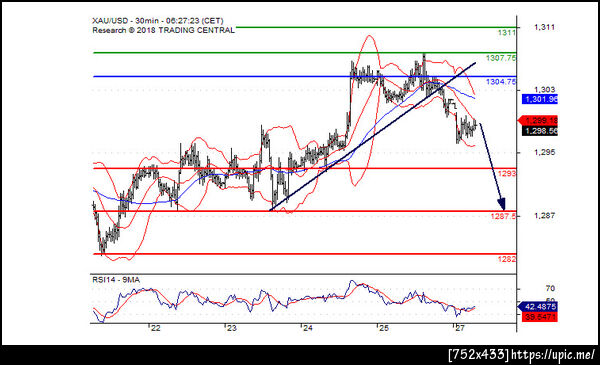Click the 1,303 price axis value
The image size is (600, 365).
(x=544, y=90)
